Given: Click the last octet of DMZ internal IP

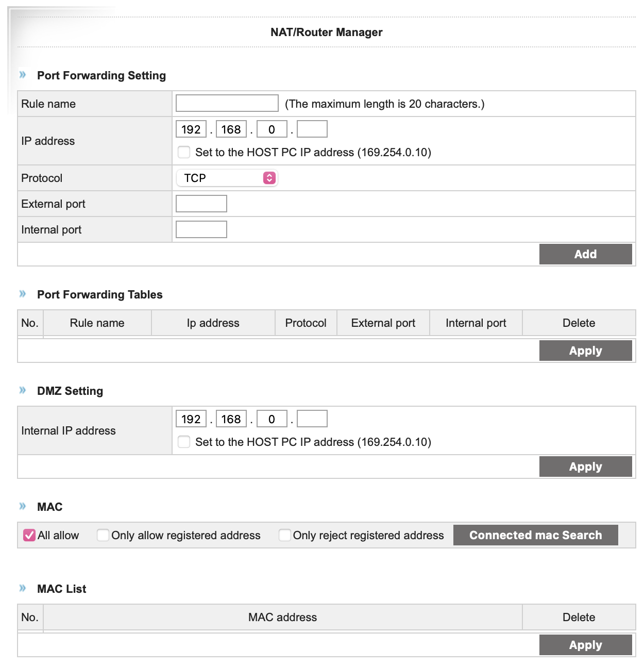Looking at the screenshot, I should click(312, 419).
